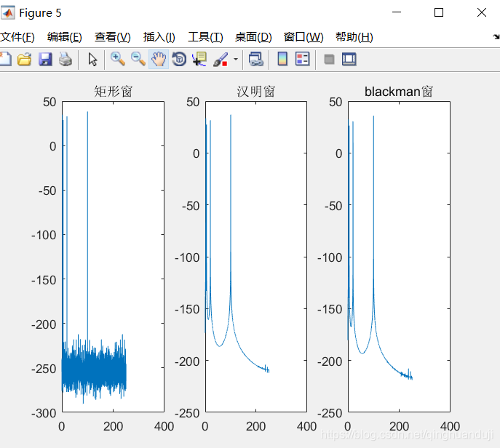Click the tall peak in the blackman窗 plot

pyautogui.click(x=373, y=204)
